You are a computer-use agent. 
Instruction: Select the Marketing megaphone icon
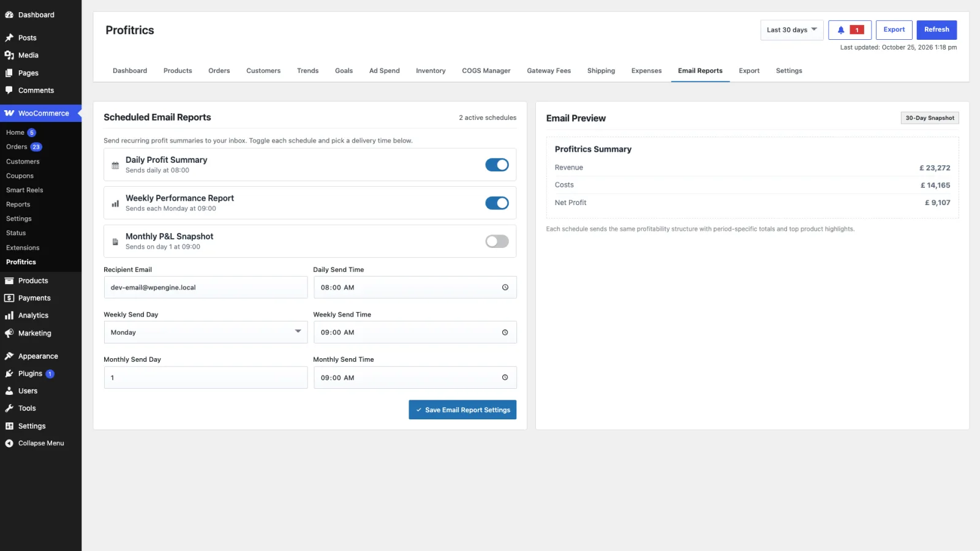[9, 333]
